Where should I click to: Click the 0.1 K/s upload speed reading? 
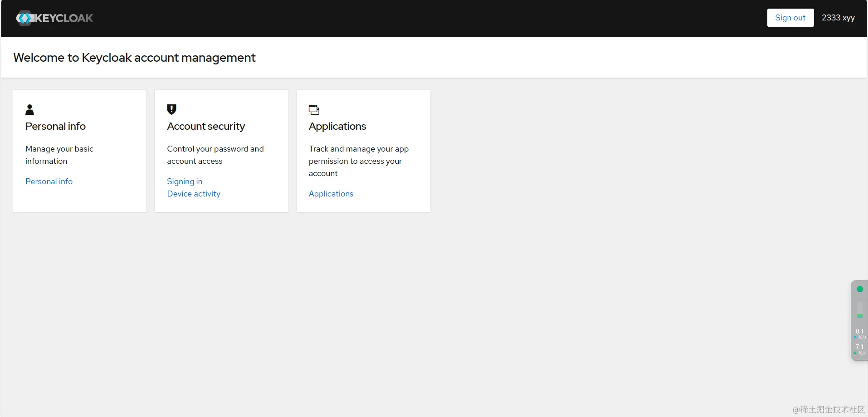click(x=860, y=334)
